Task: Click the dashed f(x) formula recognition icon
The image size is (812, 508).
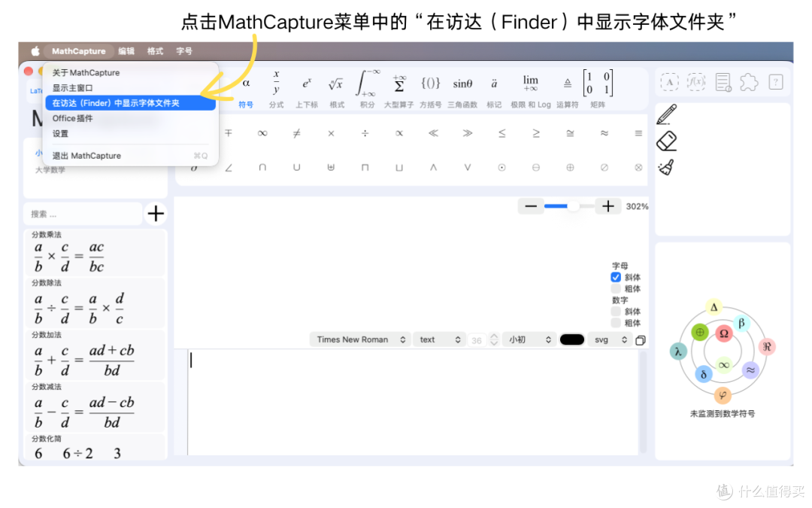Action: (x=696, y=82)
